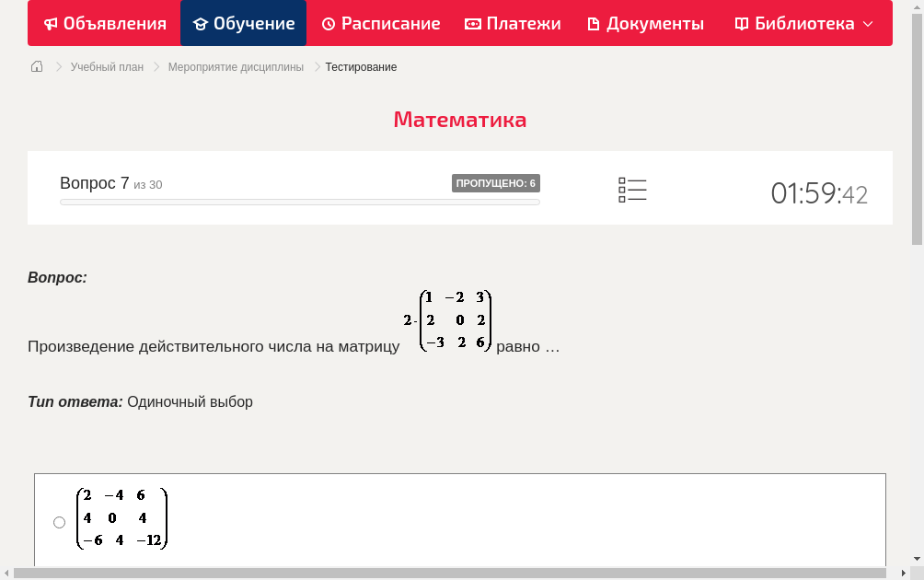Click the Пропущено: 6 badge
The width and height of the screenshot is (924, 580).
pos(495,183)
